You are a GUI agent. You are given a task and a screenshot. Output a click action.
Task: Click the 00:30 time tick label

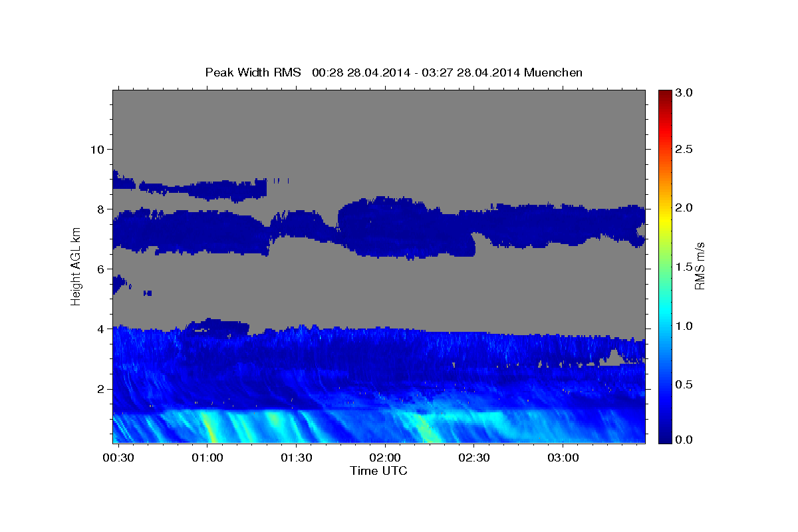119,458
